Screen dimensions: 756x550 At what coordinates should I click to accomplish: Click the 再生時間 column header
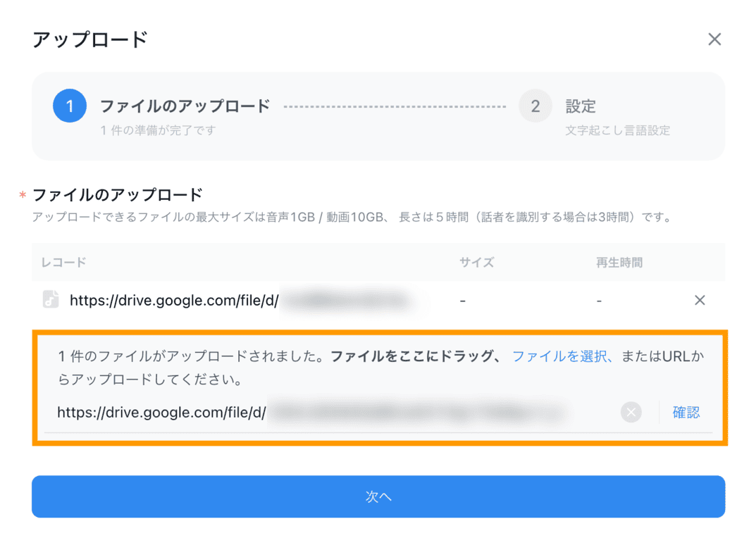coord(619,262)
